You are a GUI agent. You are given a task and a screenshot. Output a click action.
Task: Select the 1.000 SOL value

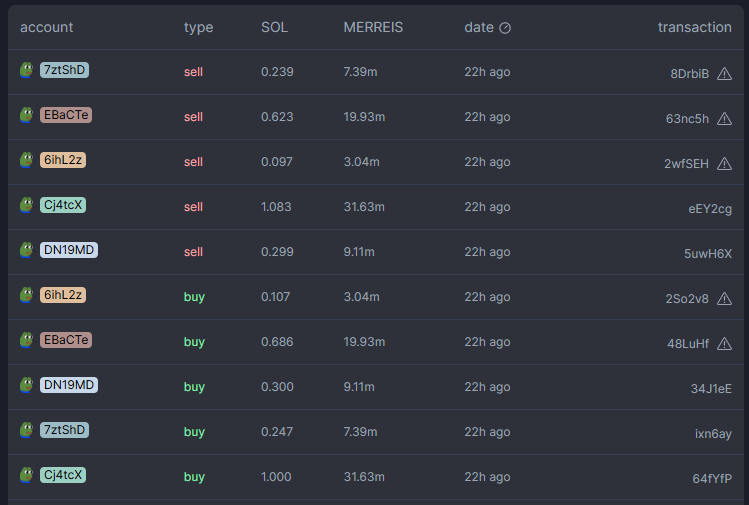[x=276, y=477]
